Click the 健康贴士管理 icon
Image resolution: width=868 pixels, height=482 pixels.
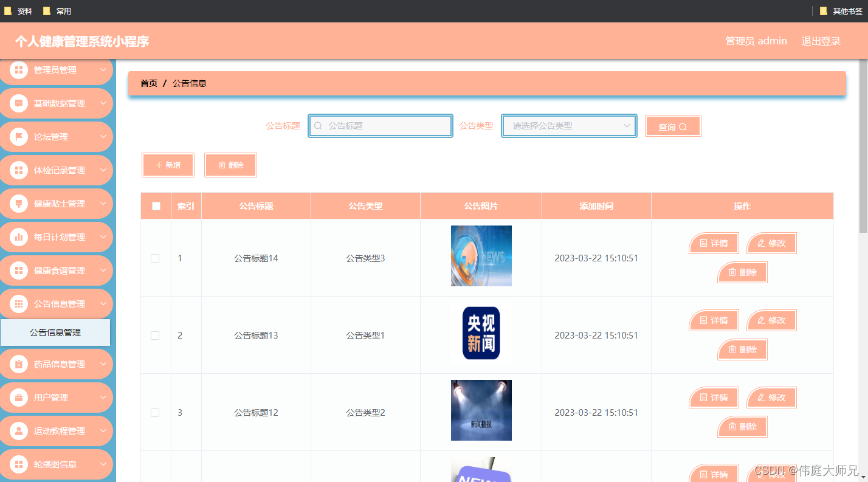tap(18, 204)
